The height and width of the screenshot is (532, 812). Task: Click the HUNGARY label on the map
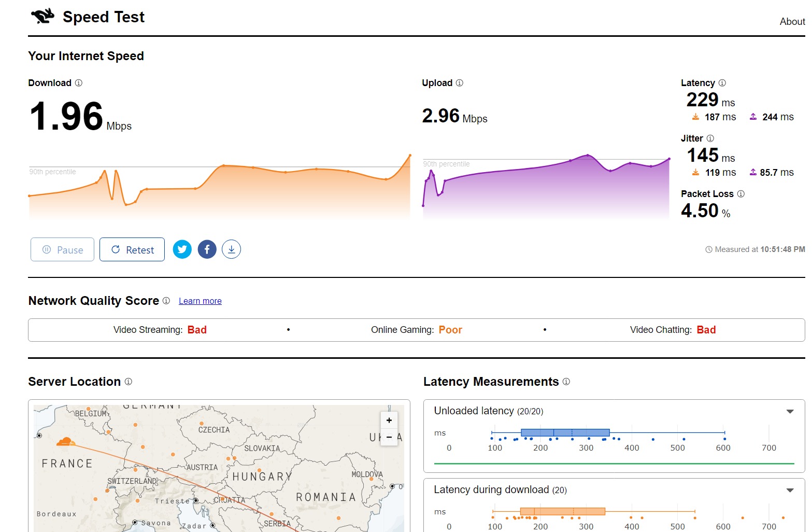pos(262,477)
